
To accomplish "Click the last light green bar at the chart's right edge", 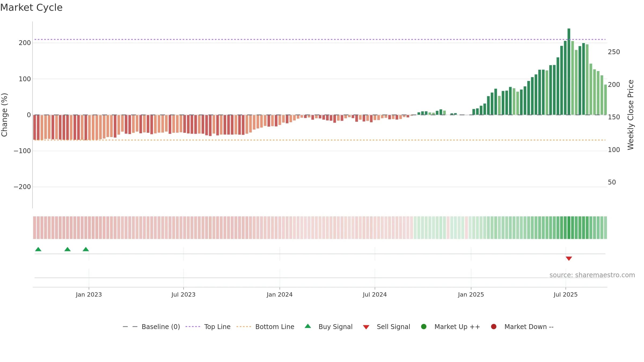I will tap(605, 100).
